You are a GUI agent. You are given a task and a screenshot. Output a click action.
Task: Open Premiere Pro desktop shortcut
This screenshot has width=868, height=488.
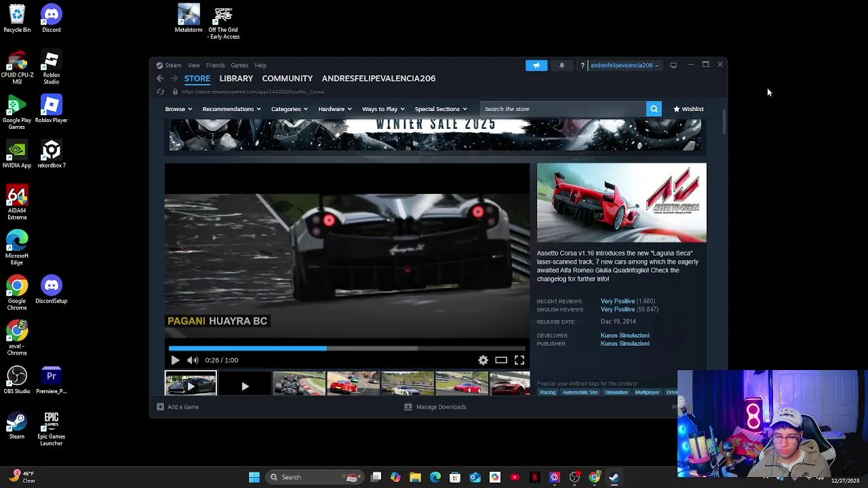tap(51, 380)
